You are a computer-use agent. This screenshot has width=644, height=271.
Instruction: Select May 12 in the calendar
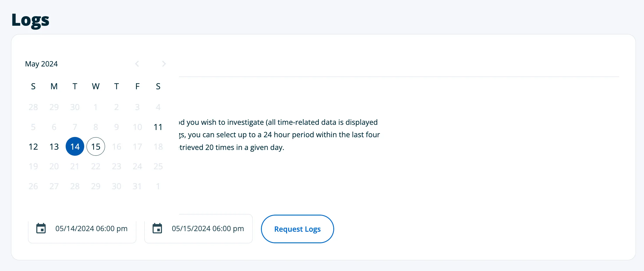click(x=33, y=147)
